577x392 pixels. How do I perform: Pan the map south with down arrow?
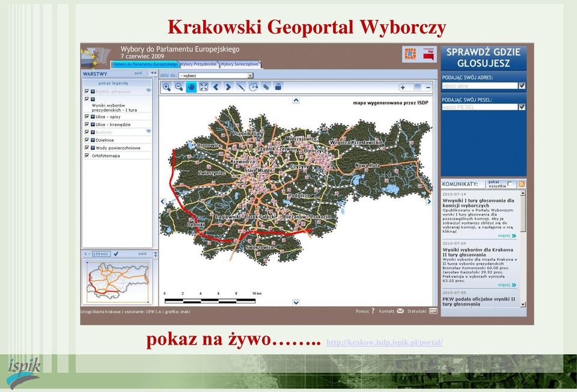296,303
